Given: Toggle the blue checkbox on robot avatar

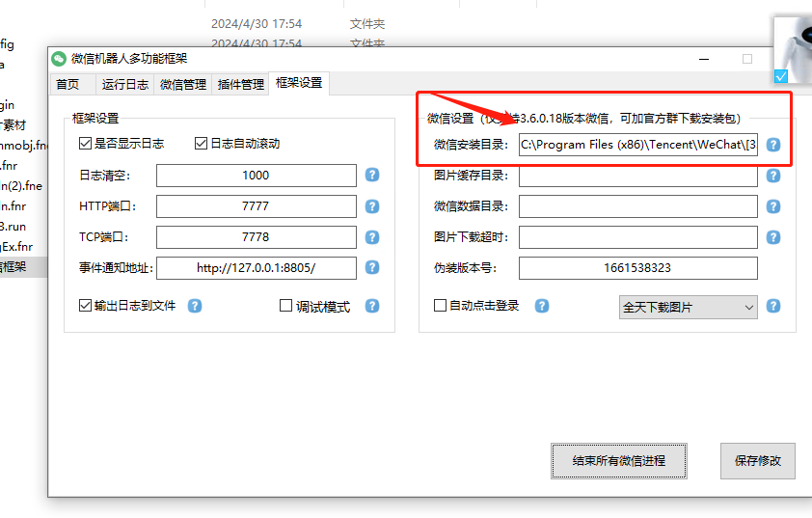Looking at the screenshot, I should 781,76.
